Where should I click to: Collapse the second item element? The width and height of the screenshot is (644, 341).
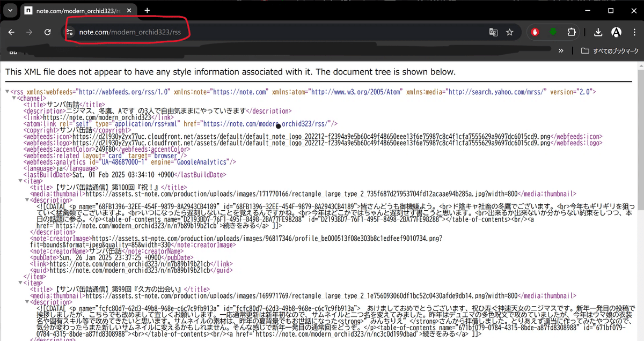(x=20, y=283)
